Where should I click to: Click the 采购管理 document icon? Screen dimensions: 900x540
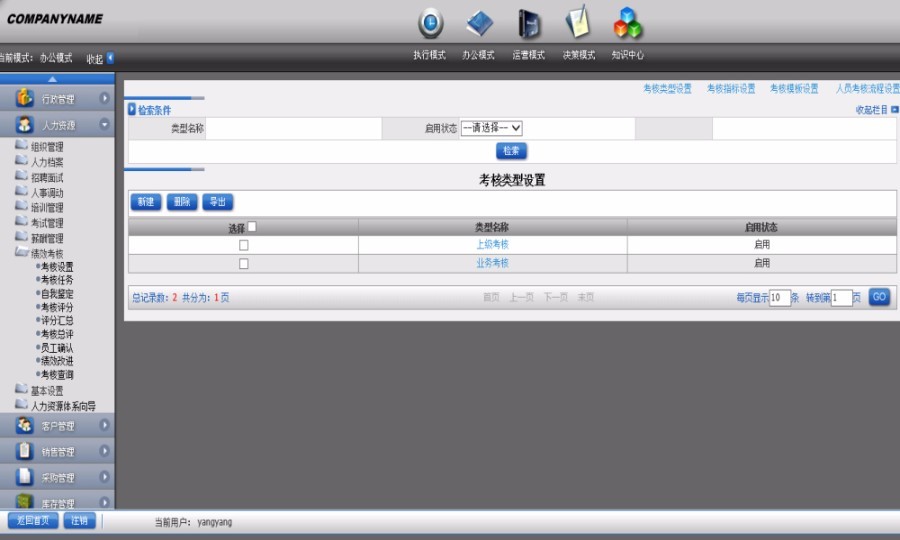(x=24, y=477)
